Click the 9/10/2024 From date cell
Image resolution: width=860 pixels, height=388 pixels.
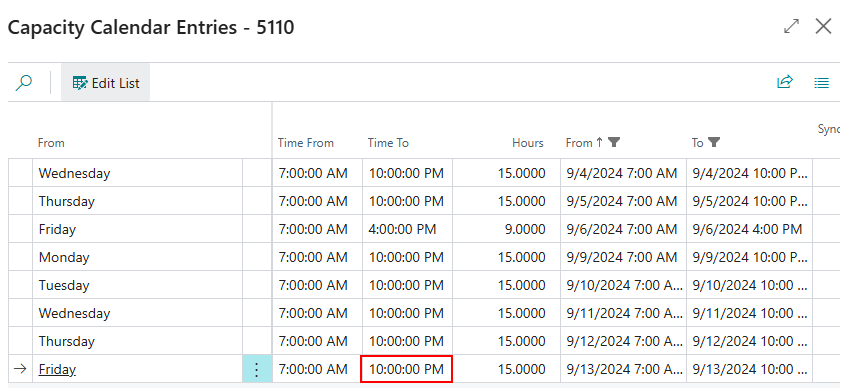(623, 285)
